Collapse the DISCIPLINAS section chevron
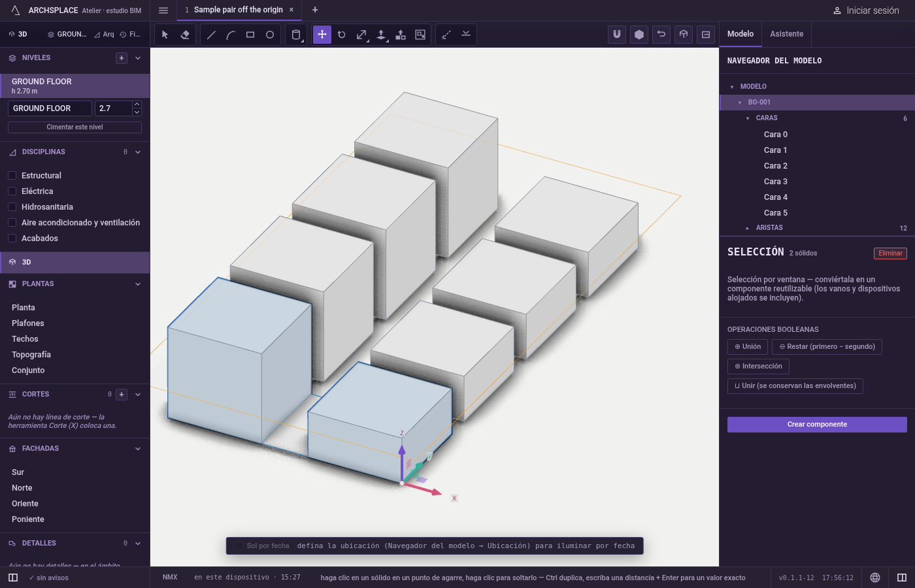Screen dimensions: 915x588 [138, 152]
